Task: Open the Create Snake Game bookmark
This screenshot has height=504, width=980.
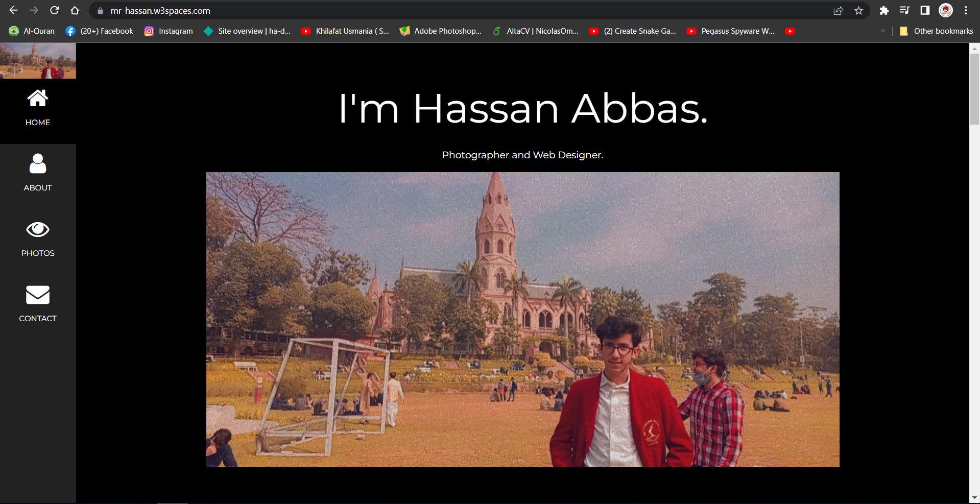Action: (632, 31)
